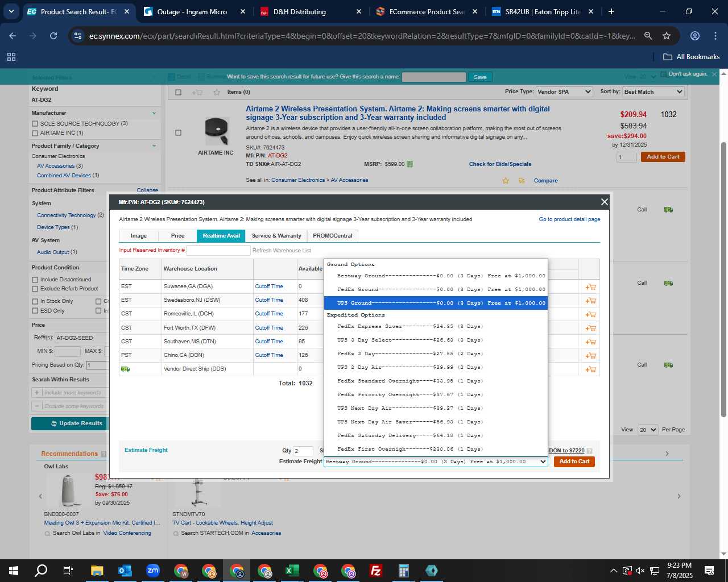This screenshot has height=582, width=728.
Task: Click the MSRP spreadsheet icon next to $599.00
Action: pos(409,164)
